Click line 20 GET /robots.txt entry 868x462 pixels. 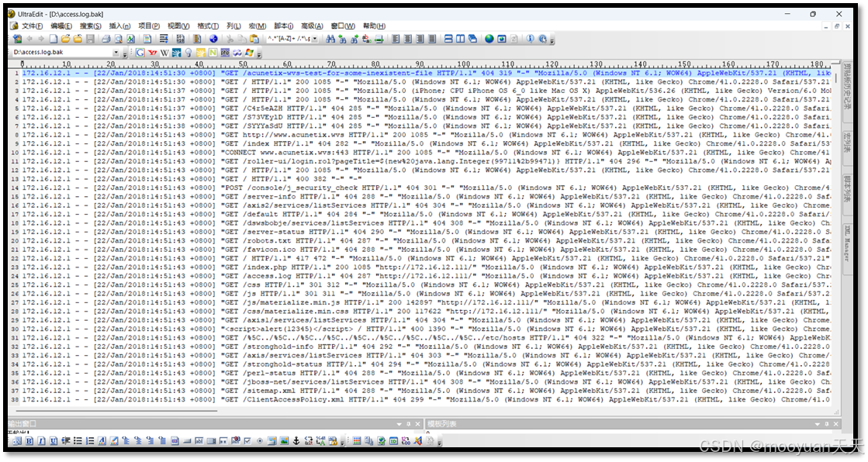click(x=427, y=240)
